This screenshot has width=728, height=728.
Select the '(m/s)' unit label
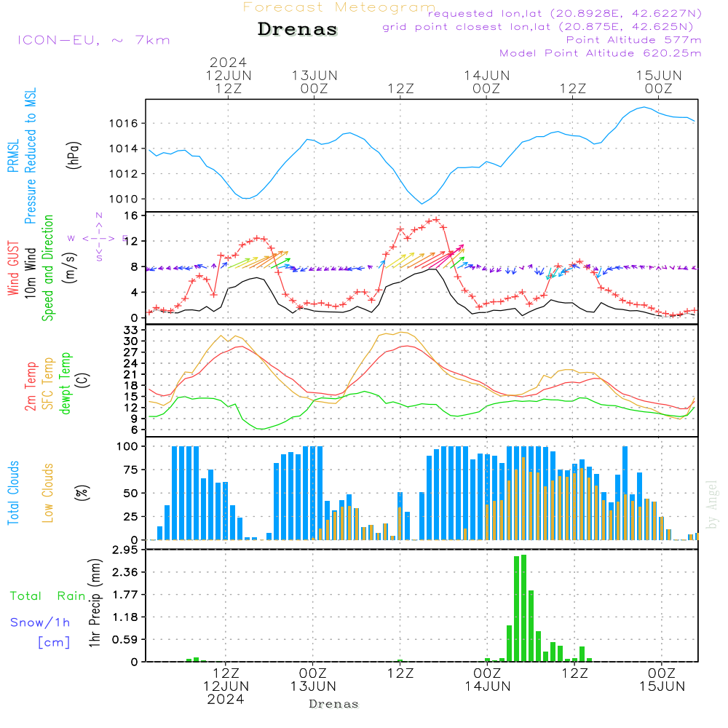point(70,268)
